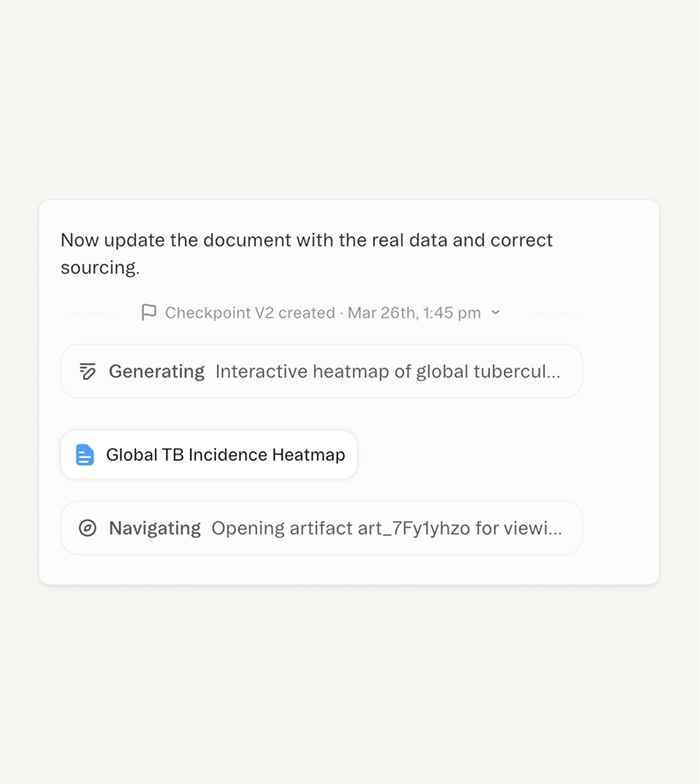Click the "Mar 26th, 1:45 pm" timestamp
This screenshot has height=784, width=700.
tap(414, 313)
